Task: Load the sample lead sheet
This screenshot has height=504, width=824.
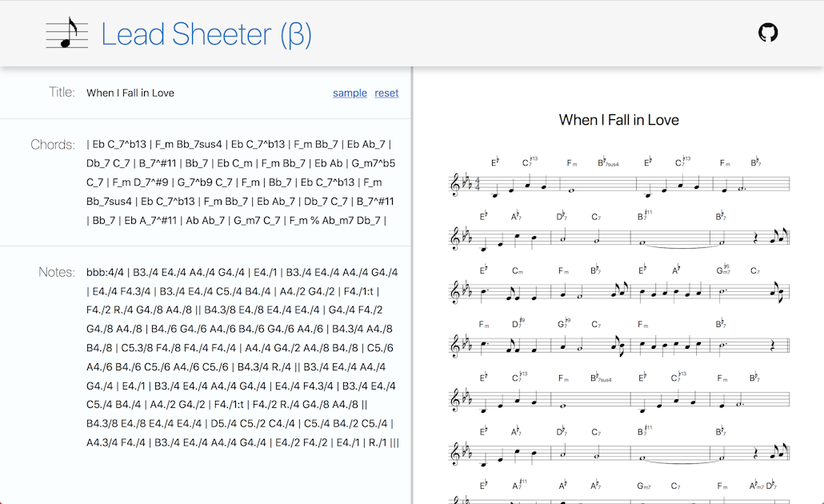Action: [x=350, y=93]
